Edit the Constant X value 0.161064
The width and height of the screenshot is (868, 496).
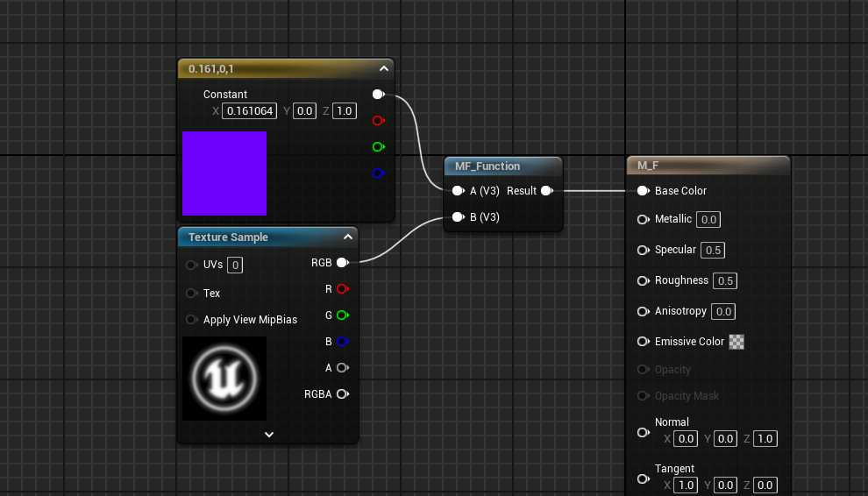[x=249, y=110]
